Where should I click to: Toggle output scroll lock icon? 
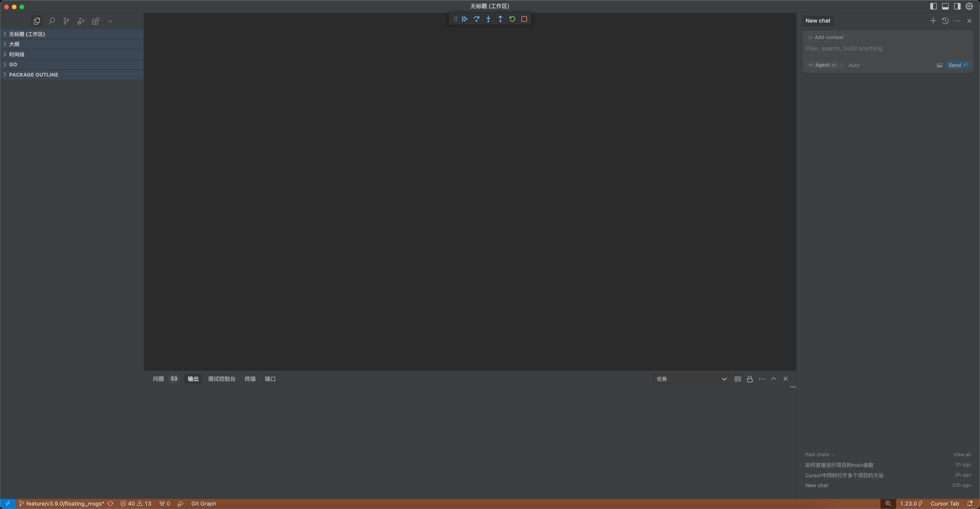pyautogui.click(x=750, y=379)
